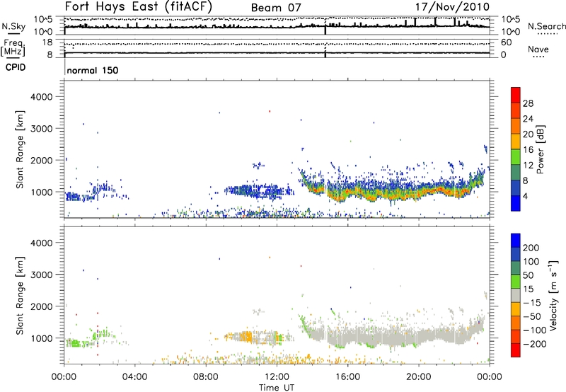The width and height of the screenshot is (566, 392).
Task: Click the '16:00' time tick label
Action: 347,377
